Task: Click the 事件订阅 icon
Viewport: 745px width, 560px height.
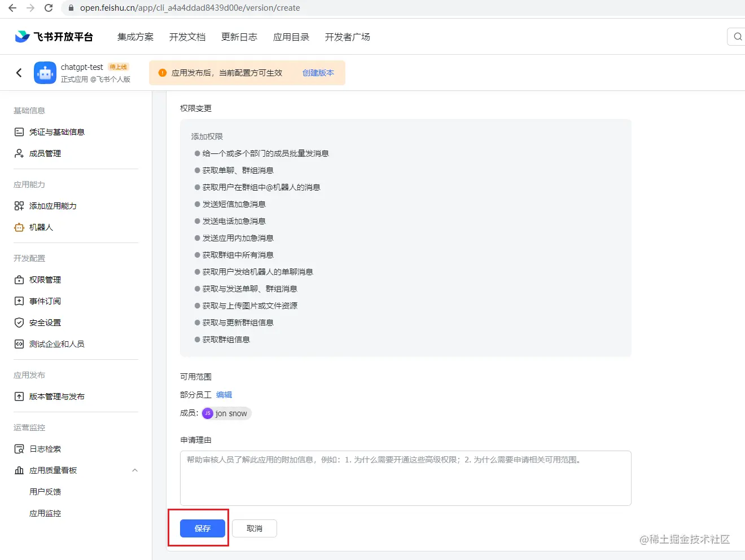Action: coord(19,301)
